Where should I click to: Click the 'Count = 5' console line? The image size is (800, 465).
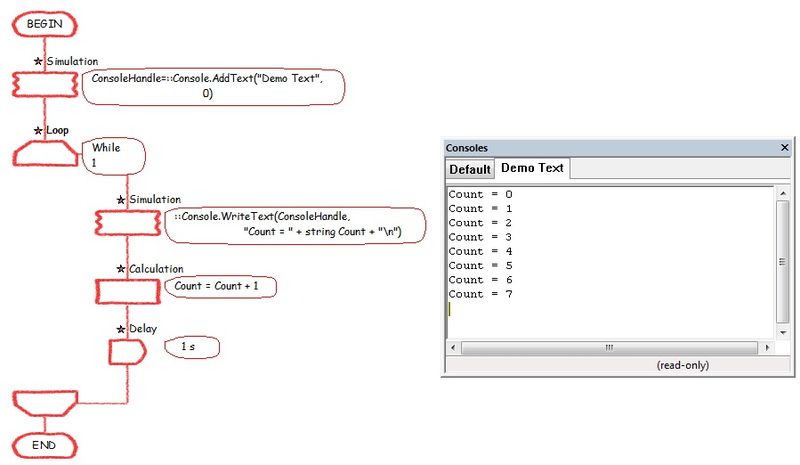[x=481, y=266]
